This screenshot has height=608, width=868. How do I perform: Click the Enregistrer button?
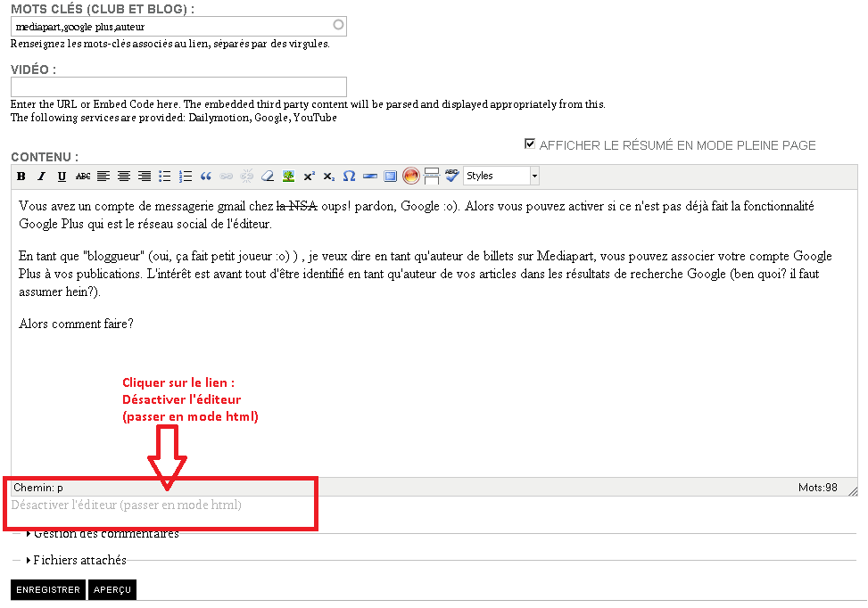click(x=48, y=590)
